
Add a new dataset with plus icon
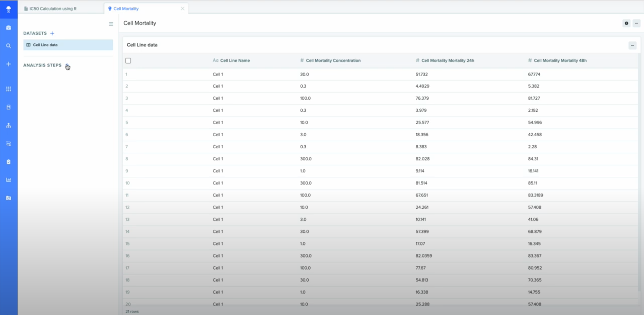coord(52,33)
